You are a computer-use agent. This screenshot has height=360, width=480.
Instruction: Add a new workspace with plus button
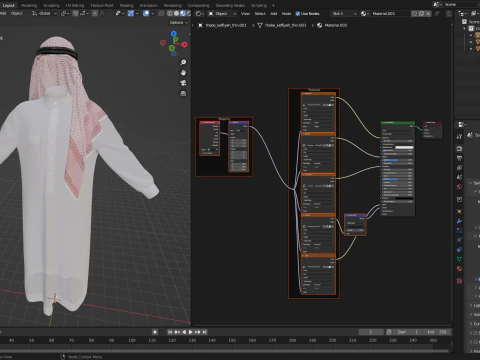coord(274,5)
